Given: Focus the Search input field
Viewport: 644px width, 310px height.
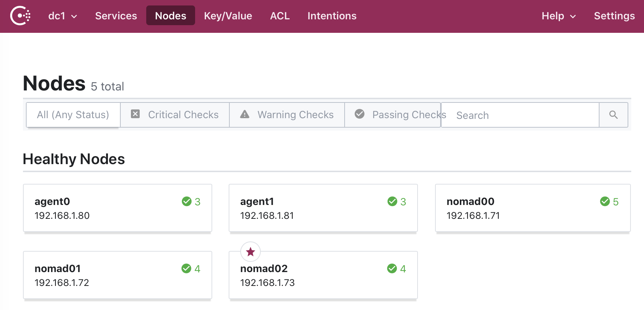Looking at the screenshot, I should 520,115.
